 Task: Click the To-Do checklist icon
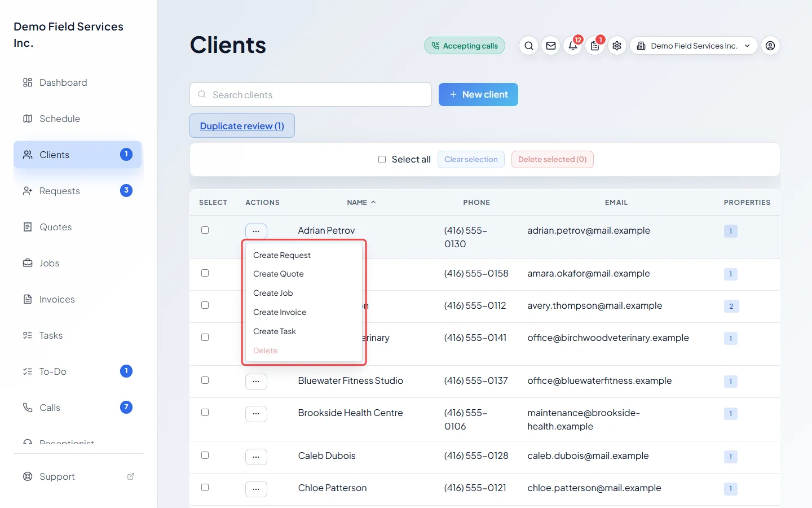[x=28, y=371]
